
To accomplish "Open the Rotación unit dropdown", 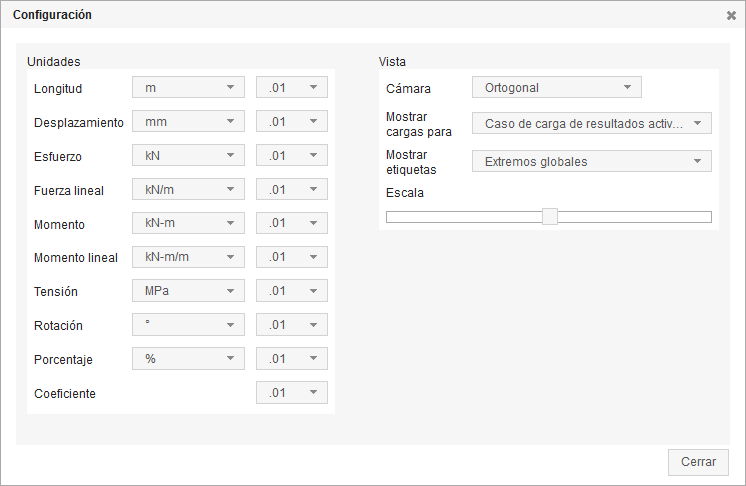I will point(188,326).
